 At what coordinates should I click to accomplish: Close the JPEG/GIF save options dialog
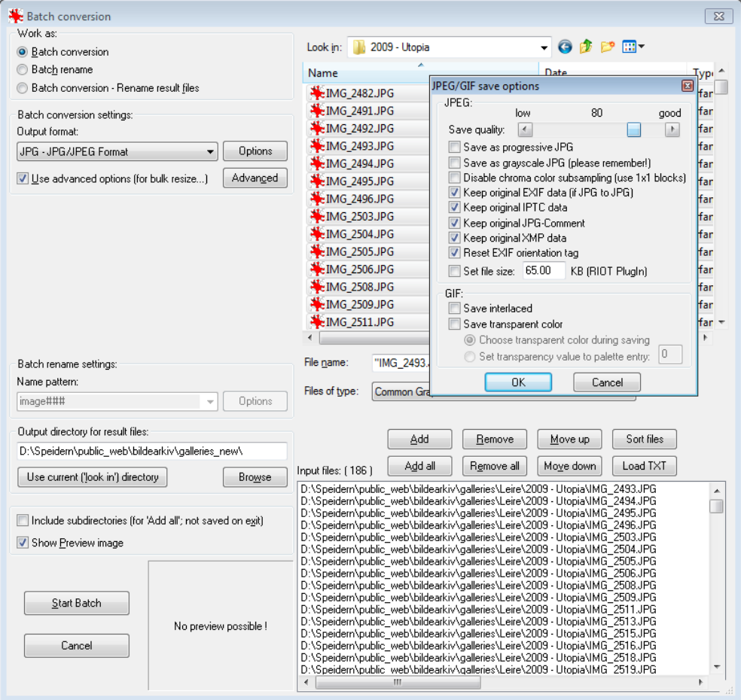click(x=687, y=86)
